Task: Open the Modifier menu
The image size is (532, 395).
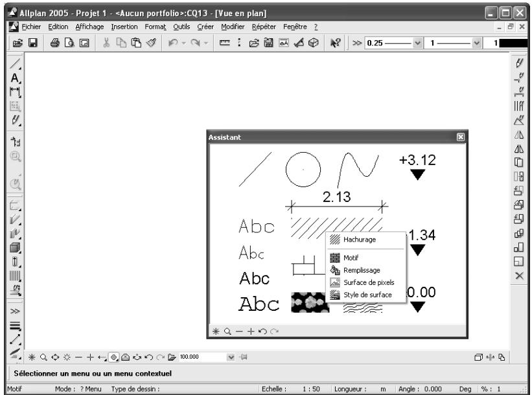Action: point(233,27)
